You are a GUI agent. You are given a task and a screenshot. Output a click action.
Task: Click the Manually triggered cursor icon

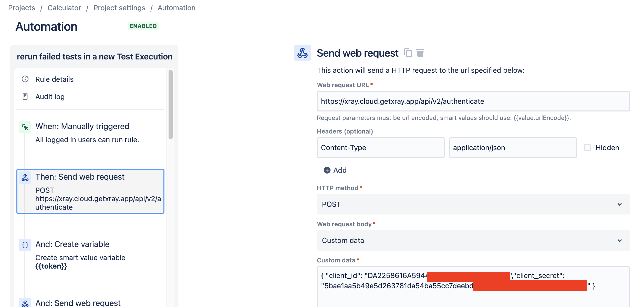(25, 127)
